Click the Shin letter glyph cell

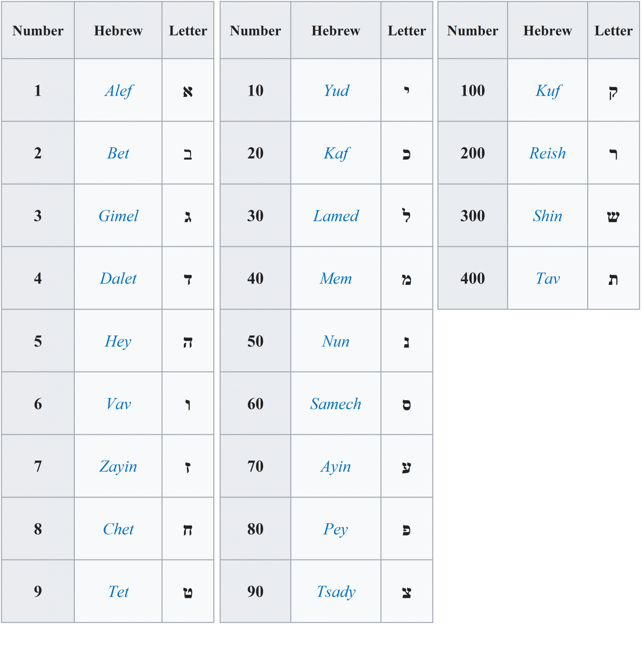(613, 217)
